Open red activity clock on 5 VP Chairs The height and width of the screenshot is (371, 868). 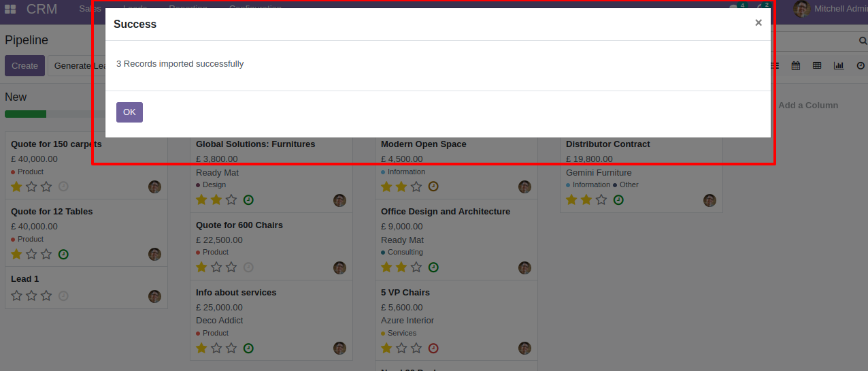coord(433,348)
